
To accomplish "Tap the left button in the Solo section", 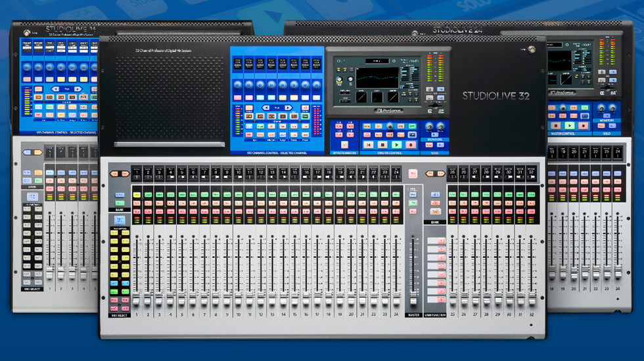I will pyautogui.click(x=429, y=145).
